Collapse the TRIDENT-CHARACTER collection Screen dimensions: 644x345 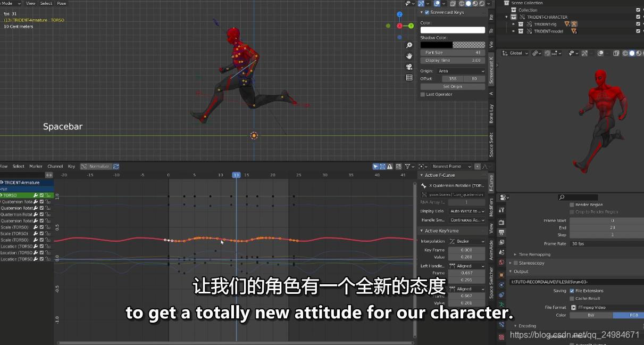coord(507,17)
